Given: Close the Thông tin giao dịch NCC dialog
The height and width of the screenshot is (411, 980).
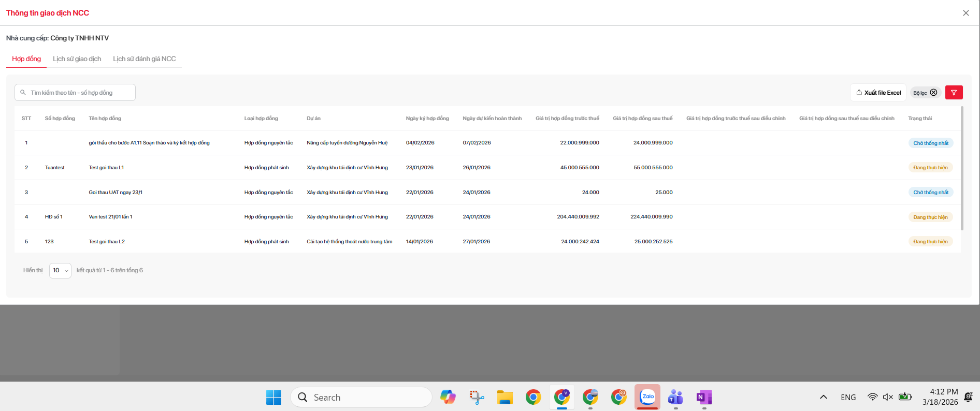Looking at the screenshot, I should tap(965, 13).
